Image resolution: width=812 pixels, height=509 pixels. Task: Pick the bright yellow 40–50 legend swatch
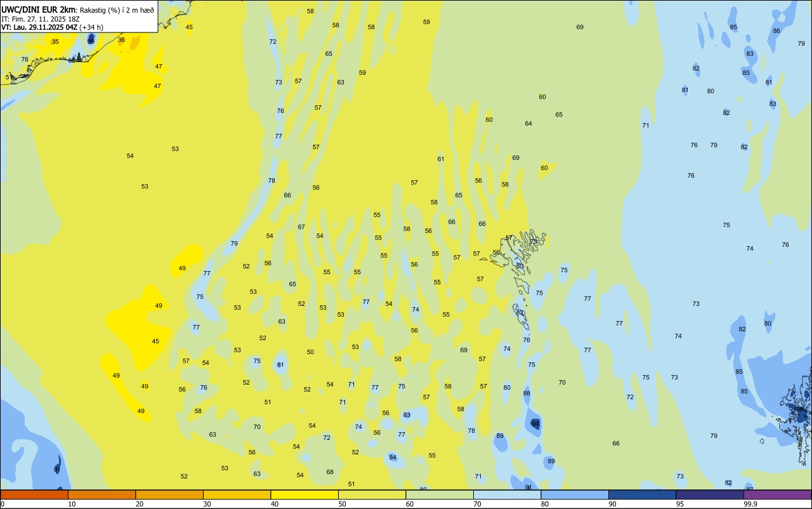(304, 494)
